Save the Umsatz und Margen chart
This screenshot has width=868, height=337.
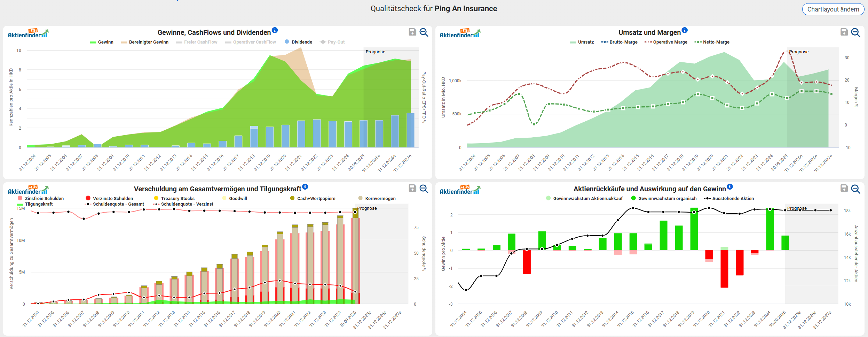844,32
